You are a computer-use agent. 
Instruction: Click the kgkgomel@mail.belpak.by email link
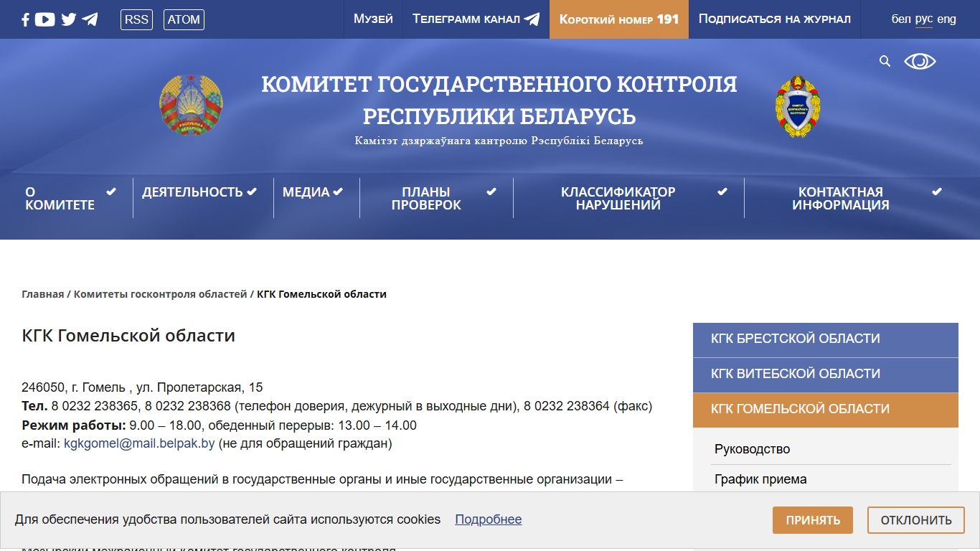point(139,443)
